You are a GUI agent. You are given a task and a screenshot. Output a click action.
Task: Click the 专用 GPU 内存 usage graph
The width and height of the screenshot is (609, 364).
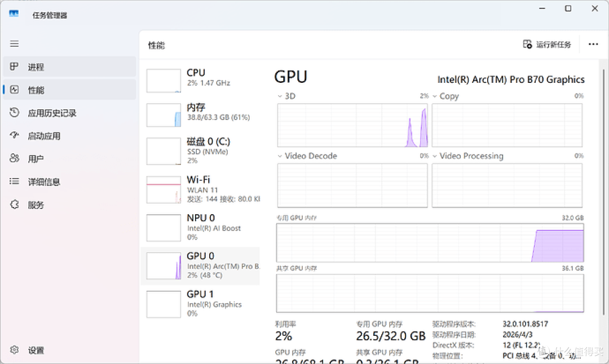[430, 242]
